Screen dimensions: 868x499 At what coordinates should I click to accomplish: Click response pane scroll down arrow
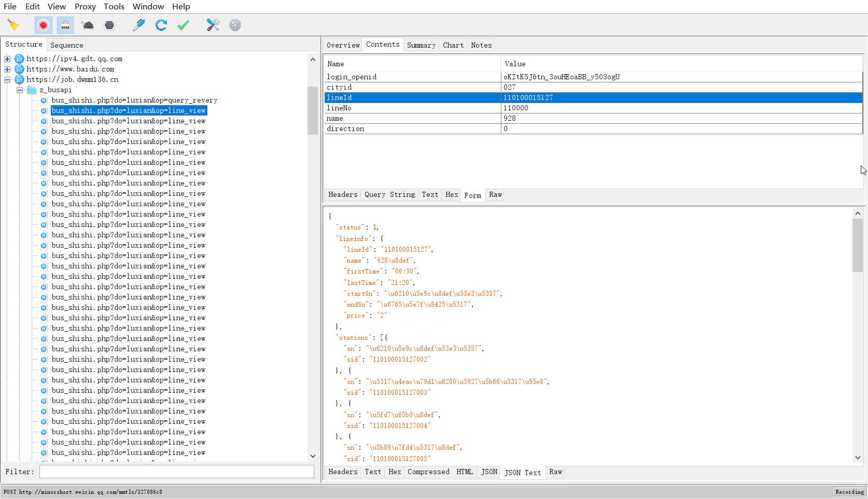(x=858, y=458)
